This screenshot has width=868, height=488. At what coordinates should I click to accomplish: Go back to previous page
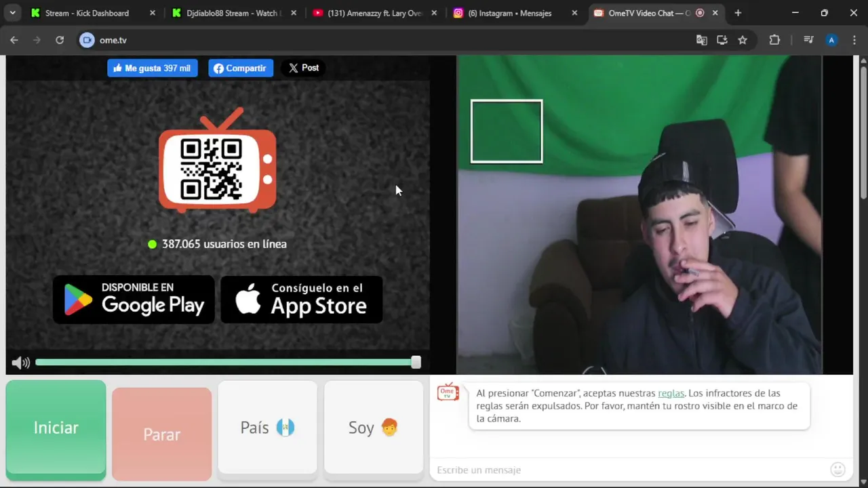point(14,40)
